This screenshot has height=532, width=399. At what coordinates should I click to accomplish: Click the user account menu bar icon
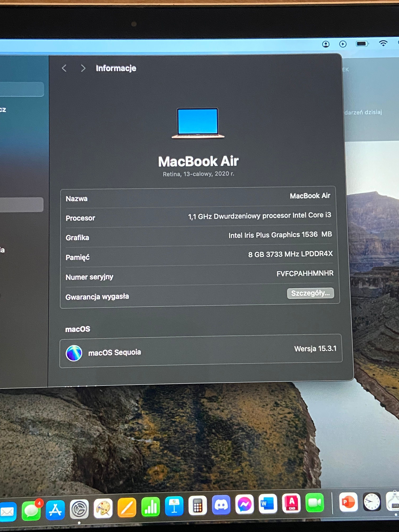(326, 44)
